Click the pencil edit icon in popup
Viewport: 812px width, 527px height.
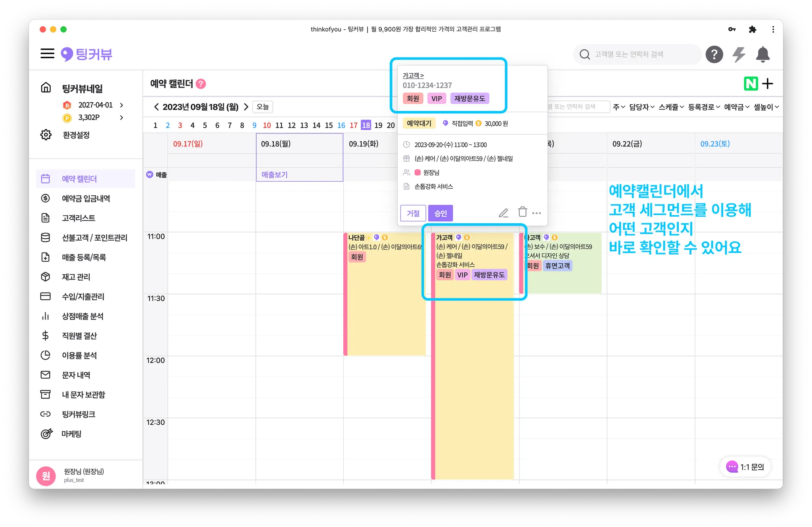[x=503, y=213]
